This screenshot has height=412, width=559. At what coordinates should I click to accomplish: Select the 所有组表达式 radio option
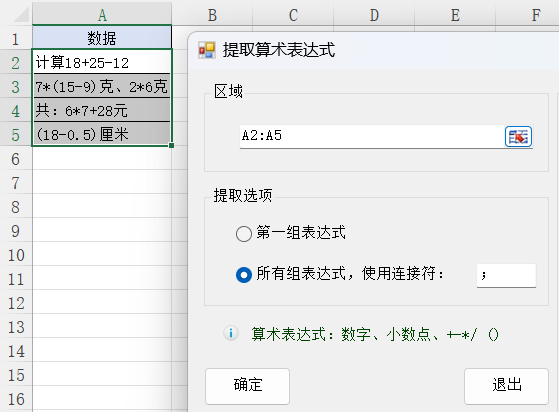244,275
